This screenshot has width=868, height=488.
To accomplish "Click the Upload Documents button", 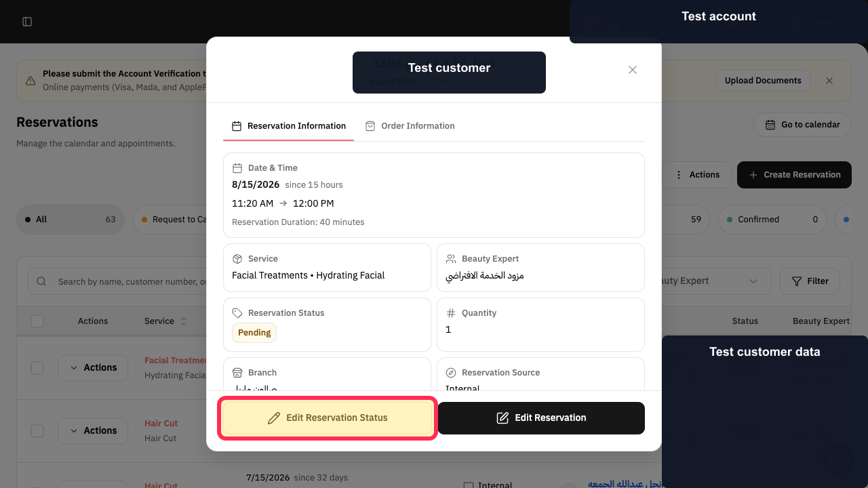I will pyautogui.click(x=763, y=81).
